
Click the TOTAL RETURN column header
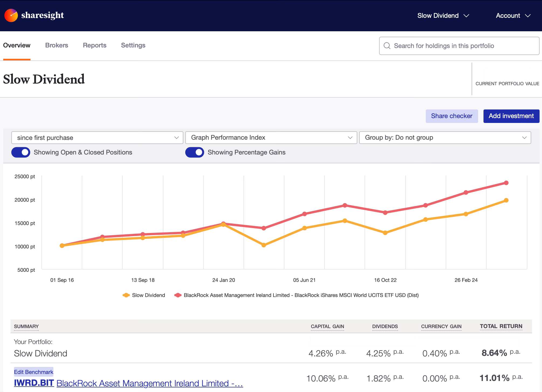pyautogui.click(x=501, y=326)
